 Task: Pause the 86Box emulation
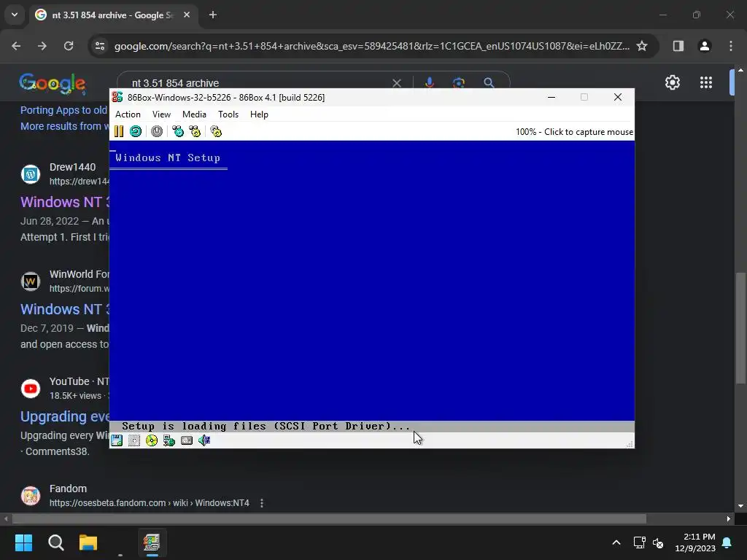119,131
